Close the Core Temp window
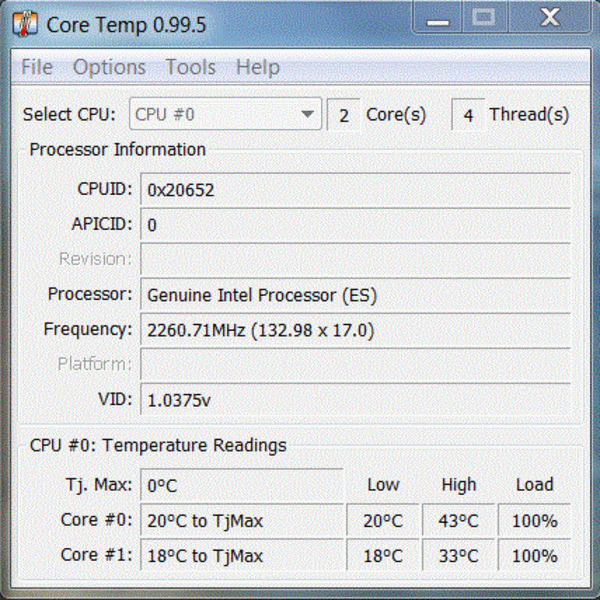 (550, 18)
